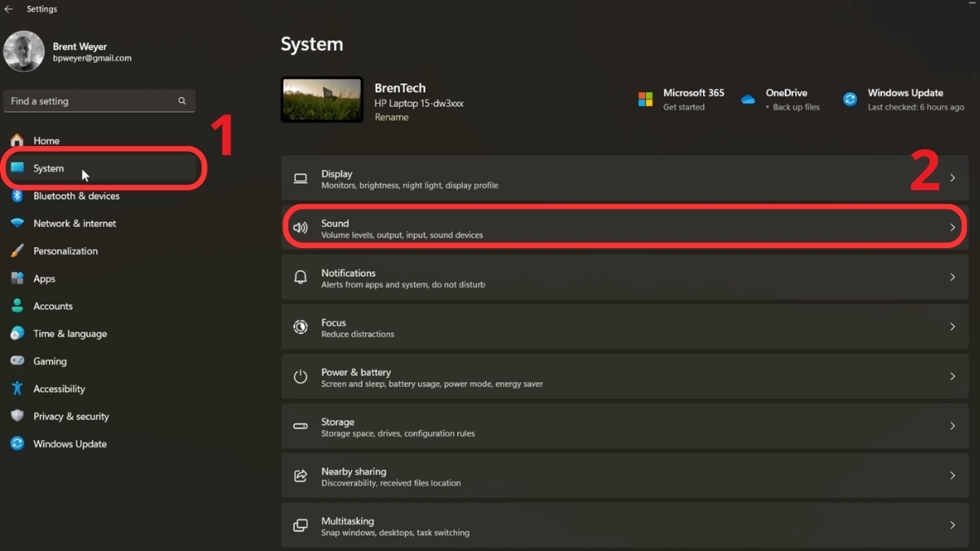Open Time & language sidebar item
Image resolution: width=980 pixels, height=551 pixels.
(69, 334)
